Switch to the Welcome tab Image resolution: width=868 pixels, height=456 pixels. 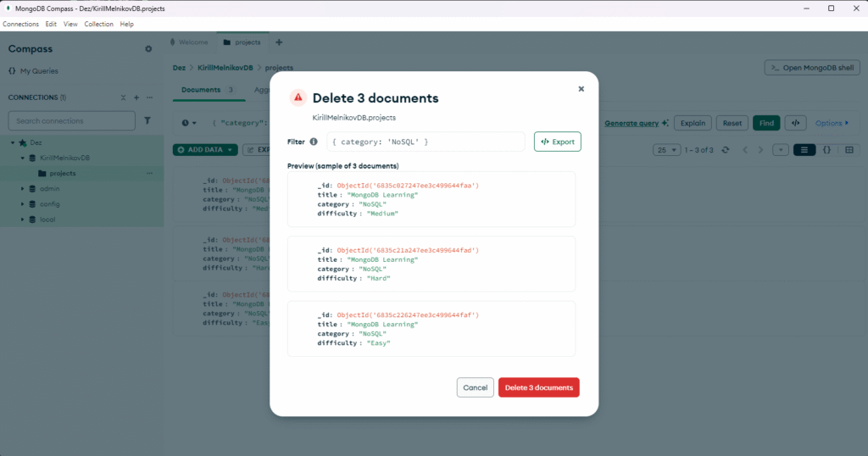pos(189,42)
